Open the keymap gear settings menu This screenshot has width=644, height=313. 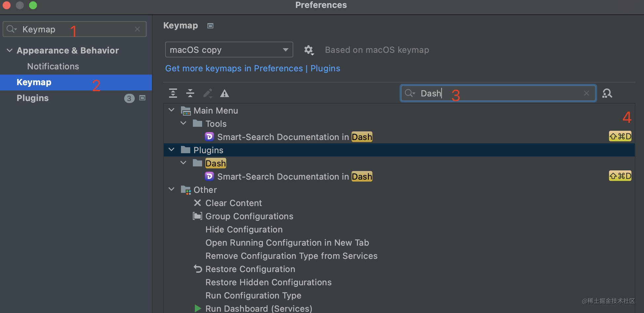point(308,50)
